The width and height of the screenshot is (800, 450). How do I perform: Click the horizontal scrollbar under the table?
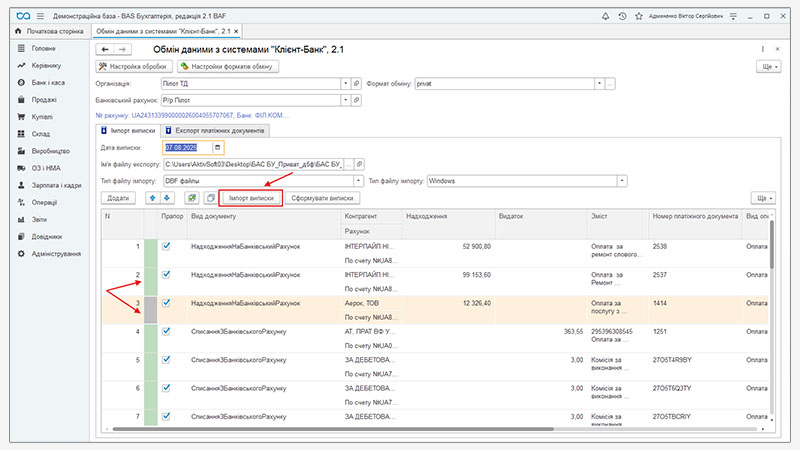click(x=400, y=428)
